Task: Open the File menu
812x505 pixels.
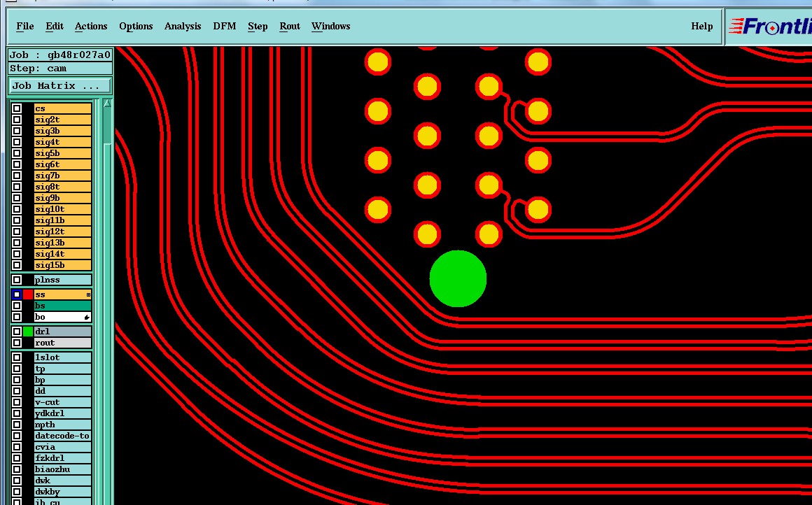Action: tap(25, 27)
